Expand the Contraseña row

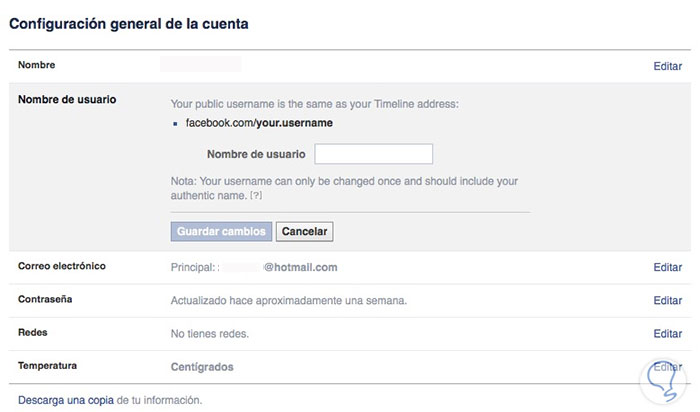click(46, 299)
